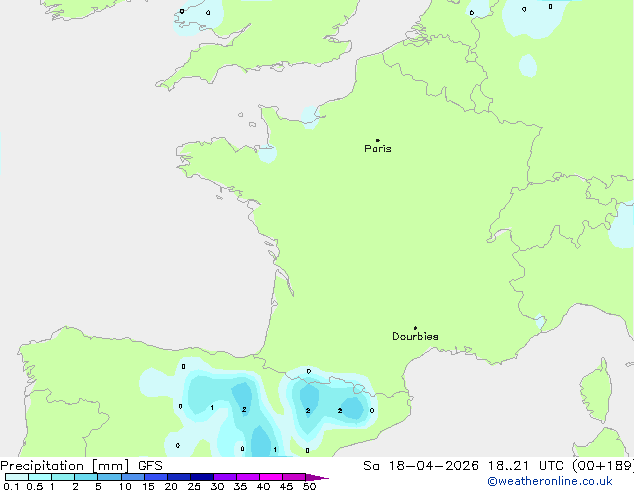This screenshot has height=490, width=634.
Task: Click the Paris city label
Action: click(x=378, y=148)
